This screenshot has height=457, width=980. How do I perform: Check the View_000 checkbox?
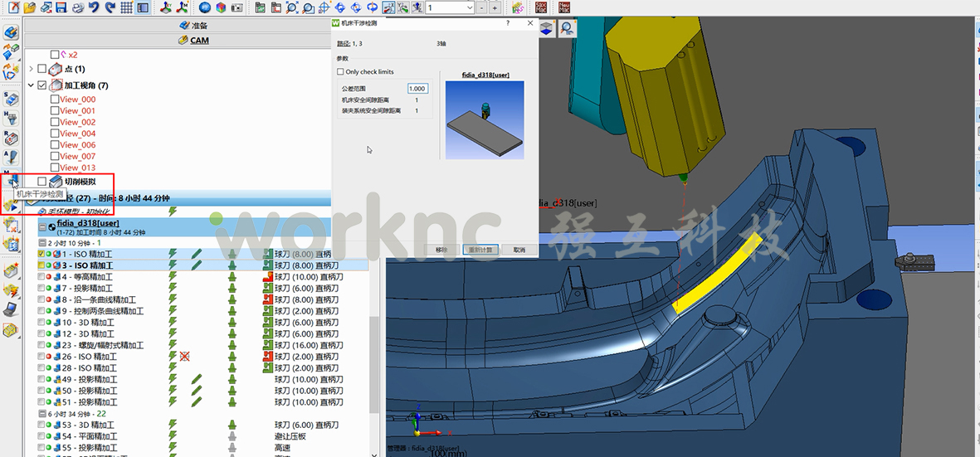coord(55,100)
